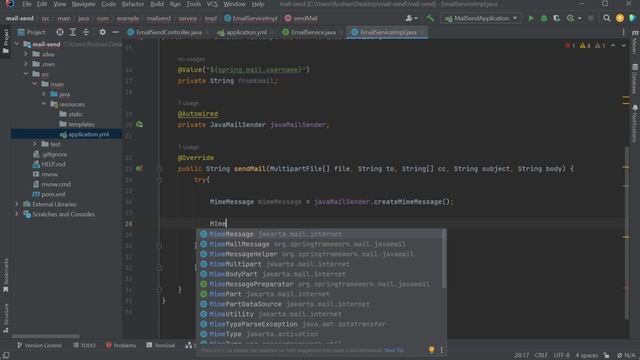Screen dimensions: 640x360
Task: Select pom.xml in project tree
Action: [53, 194]
